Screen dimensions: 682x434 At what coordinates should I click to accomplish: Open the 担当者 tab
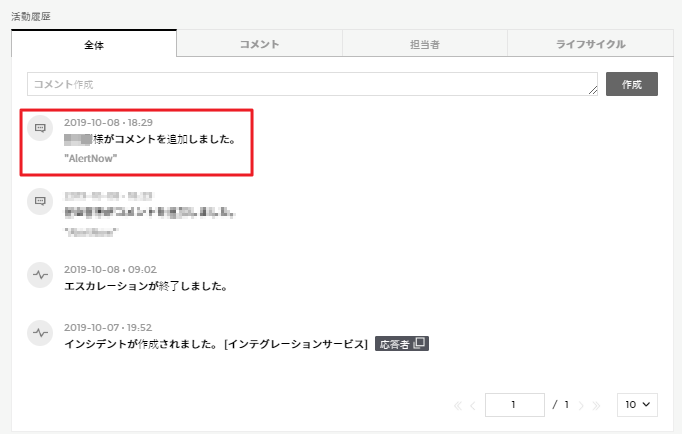coord(424,44)
